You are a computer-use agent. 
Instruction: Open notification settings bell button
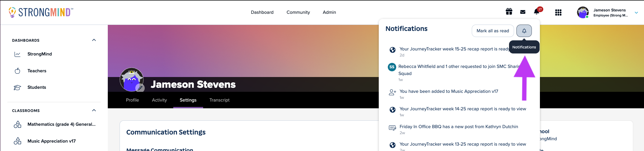coord(524,31)
